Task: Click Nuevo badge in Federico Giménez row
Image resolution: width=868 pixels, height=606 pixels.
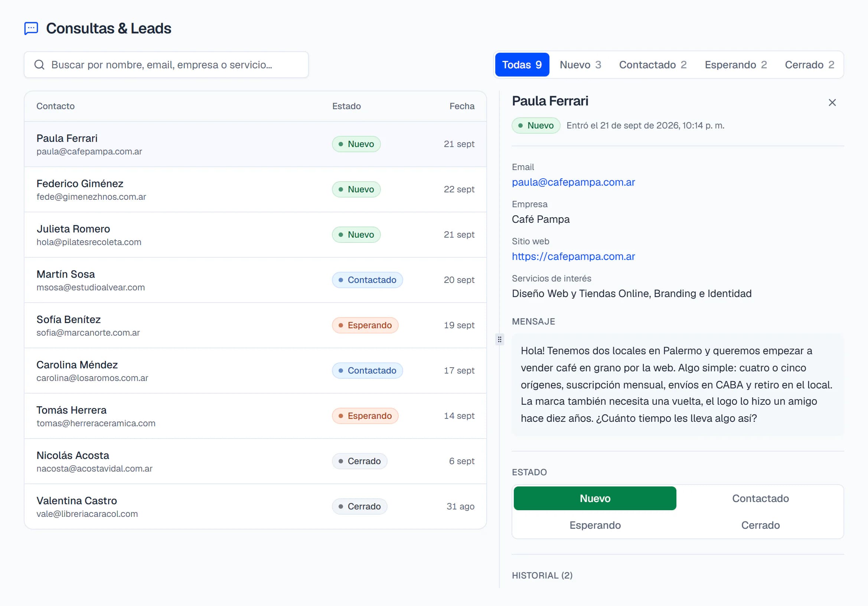Action: tap(356, 189)
